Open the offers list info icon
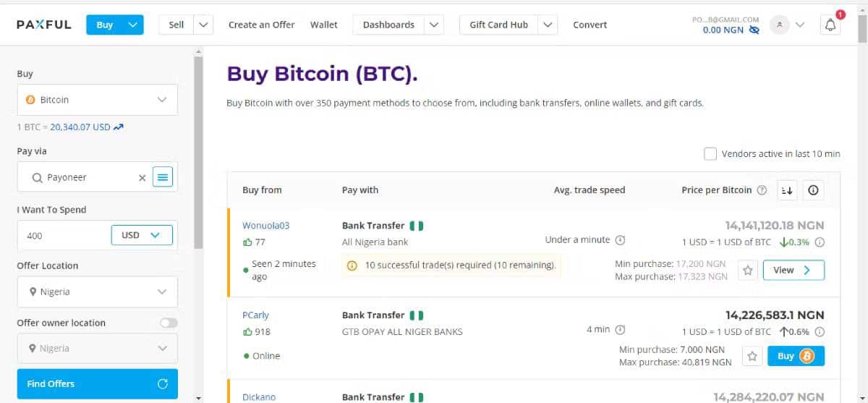This screenshot has height=403, width=868. [813, 190]
